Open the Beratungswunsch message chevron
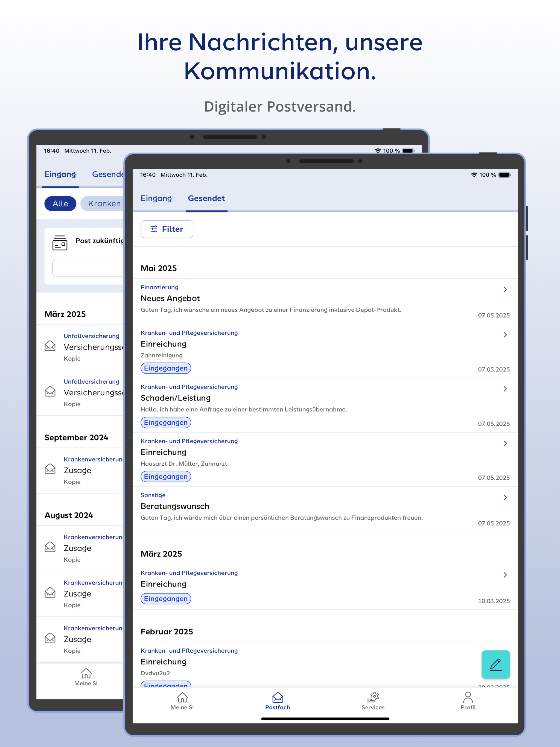 [x=505, y=497]
